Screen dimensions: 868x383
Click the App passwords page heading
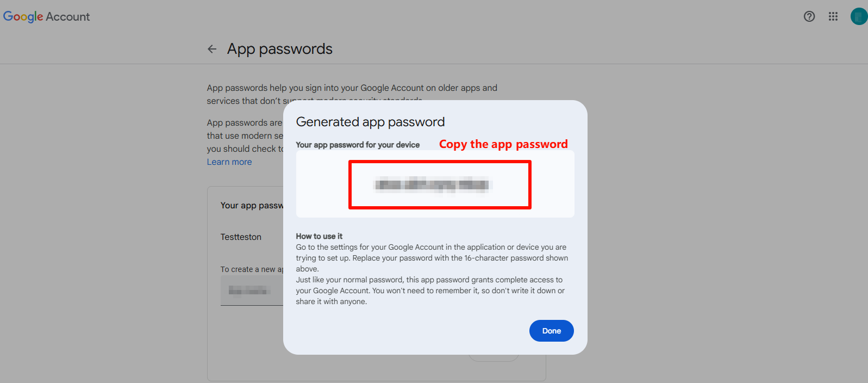279,49
